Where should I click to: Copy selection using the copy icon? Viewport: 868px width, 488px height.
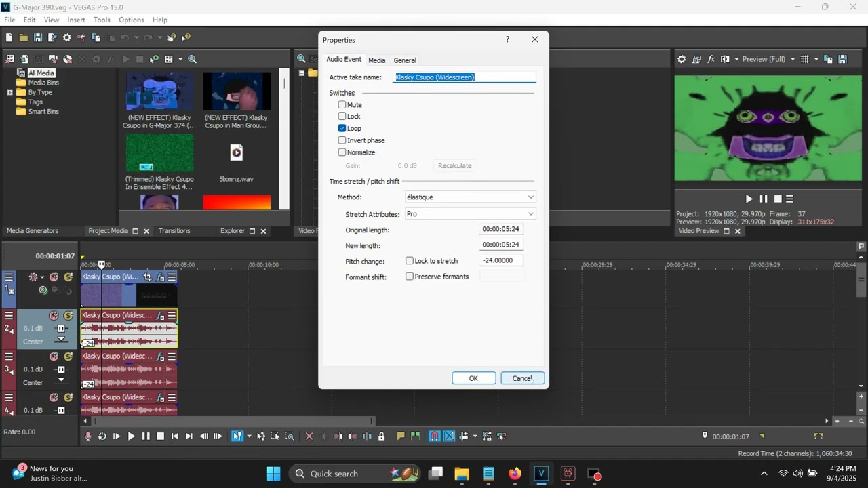tap(96, 37)
